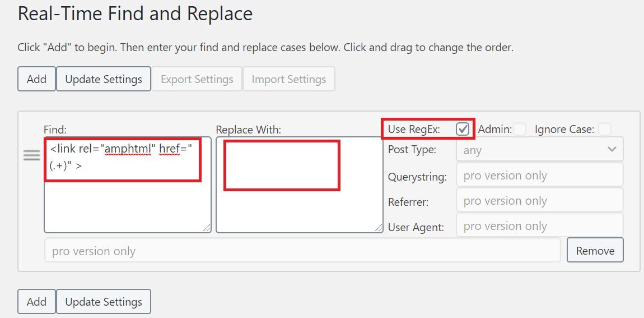Enable the Admin checkbox
This screenshot has width=644, height=318.
520,129
